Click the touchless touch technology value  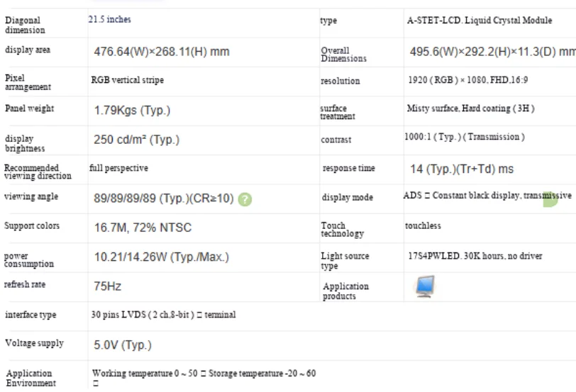(x=423, y=225)
